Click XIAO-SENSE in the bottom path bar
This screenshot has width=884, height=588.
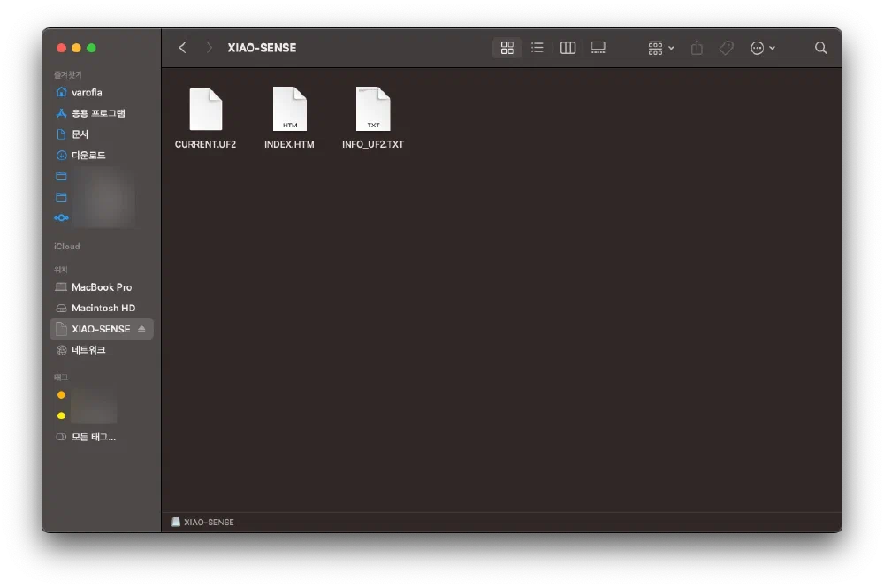click(208, 523)
